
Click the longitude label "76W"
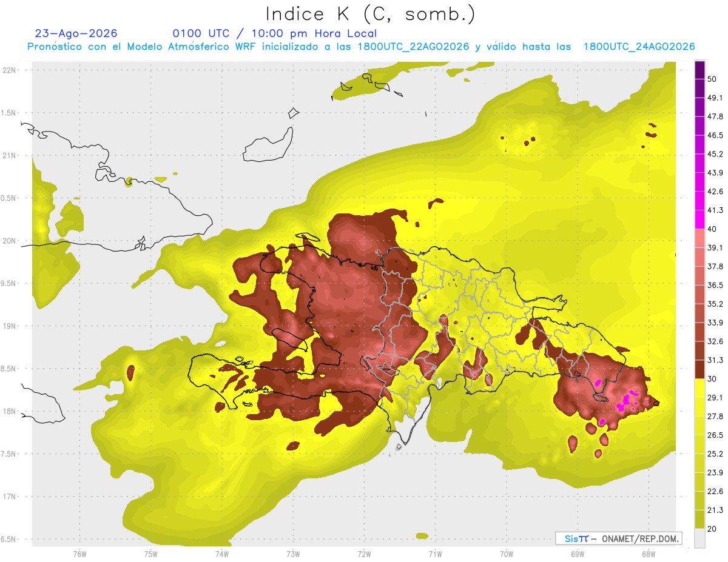pyautogui.click(x=79, y=555)
